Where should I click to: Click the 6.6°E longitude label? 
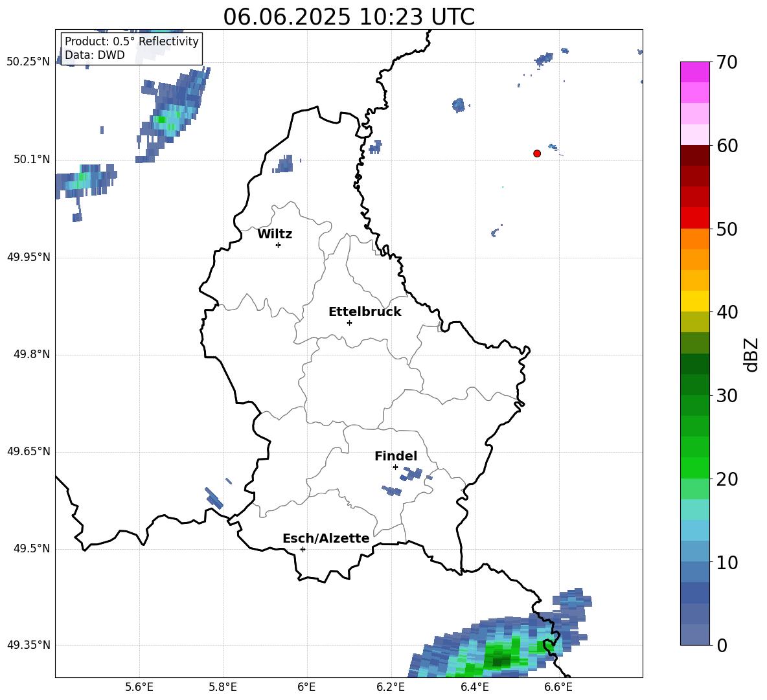tap(558, 687)
